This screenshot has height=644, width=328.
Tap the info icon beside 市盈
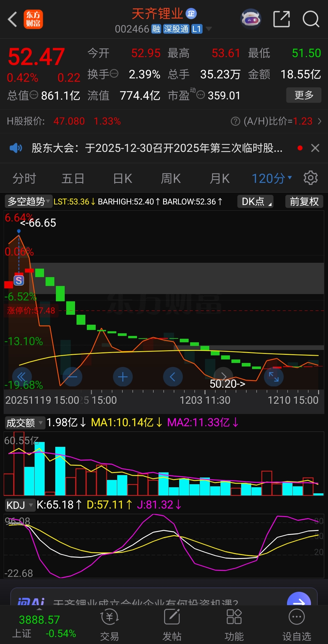click(x=200, y=95)
